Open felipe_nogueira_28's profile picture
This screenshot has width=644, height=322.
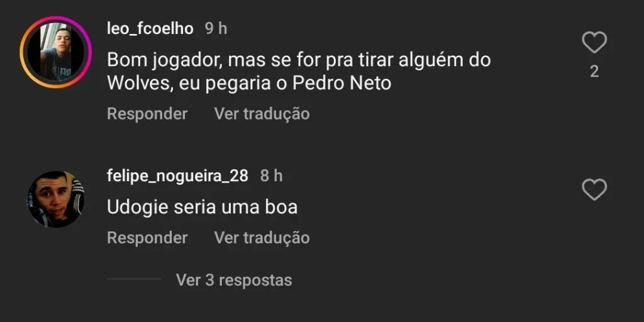click(56, 199)
